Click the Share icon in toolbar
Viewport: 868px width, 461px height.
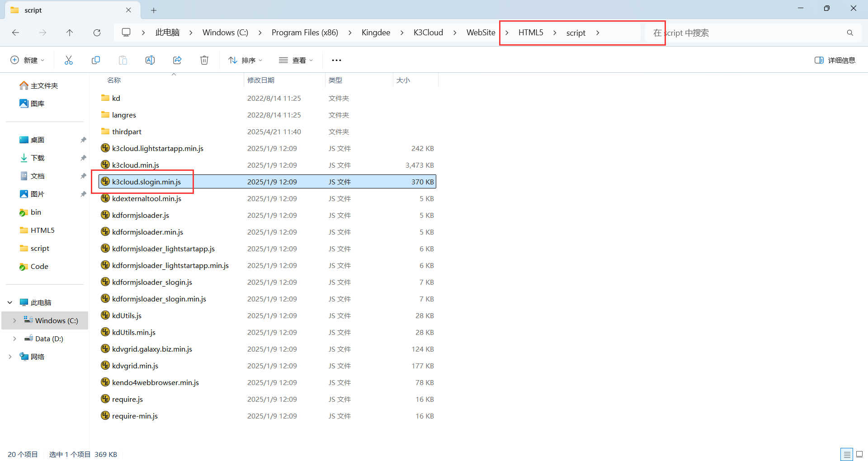pyautogui.click(x=177, y=60)
